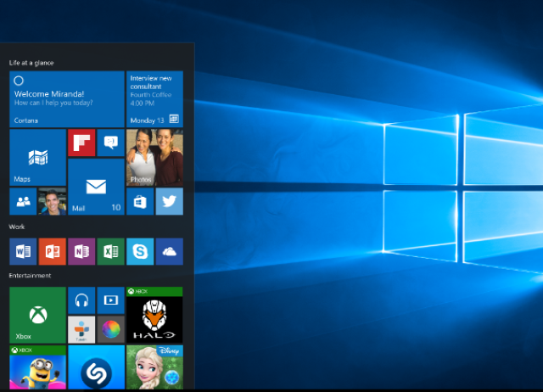Click the 'Life at a glance' group heading
Screen dimensions: 543x392
pyautogui.click(x=31, y=63)
